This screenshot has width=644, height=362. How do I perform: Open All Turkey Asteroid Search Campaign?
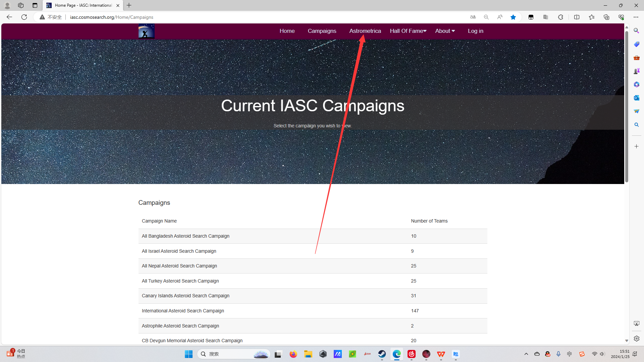(180, 281)
